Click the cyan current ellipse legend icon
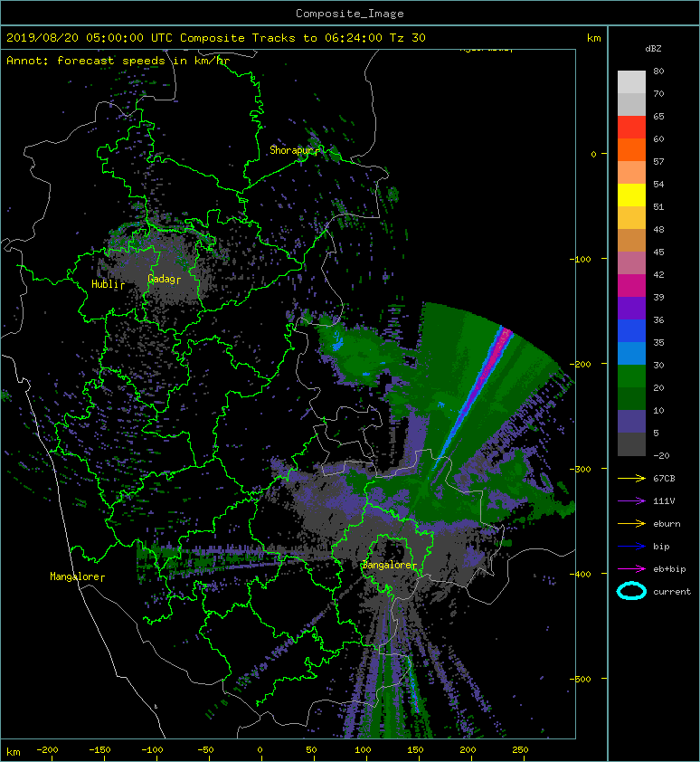Screen dimensions: 700x762 (631, 591)
